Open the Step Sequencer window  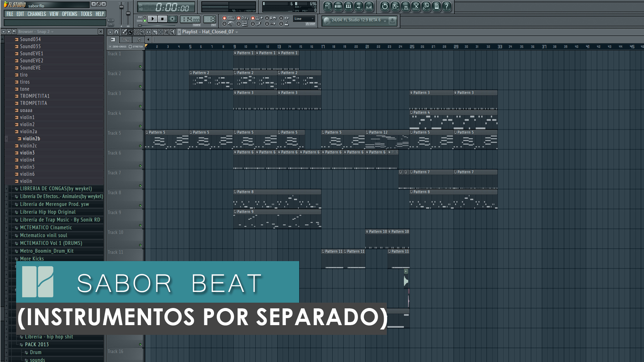338,6
